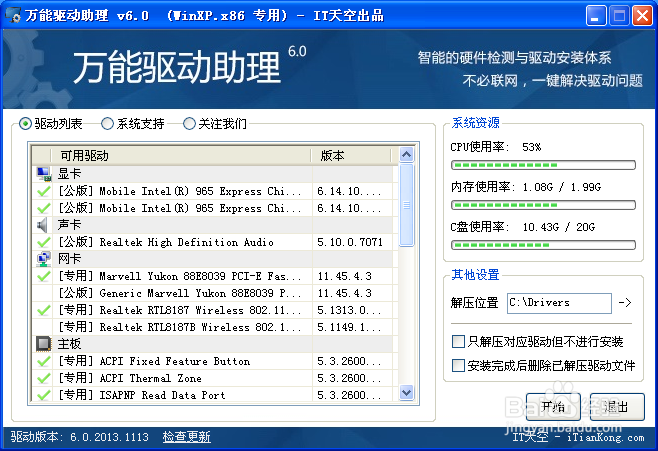658x451 pixels.
Task: Click the app icon in title bar
Action: (13, 15)
